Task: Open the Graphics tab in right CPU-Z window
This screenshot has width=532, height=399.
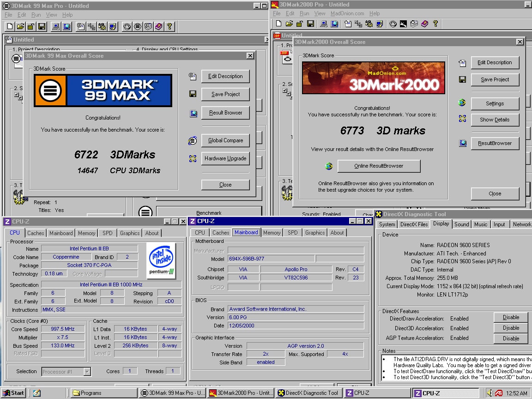Action: 315,233
